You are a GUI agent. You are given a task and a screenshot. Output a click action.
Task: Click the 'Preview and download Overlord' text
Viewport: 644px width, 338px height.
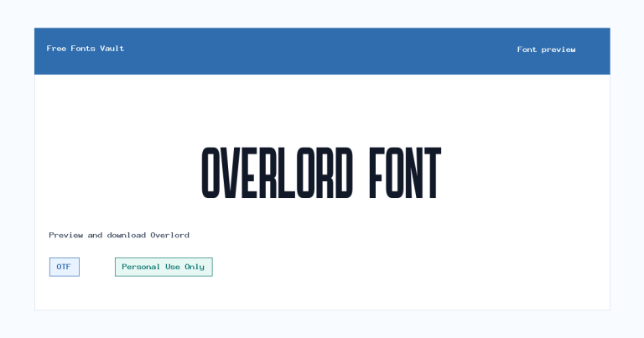coord(119,236)
